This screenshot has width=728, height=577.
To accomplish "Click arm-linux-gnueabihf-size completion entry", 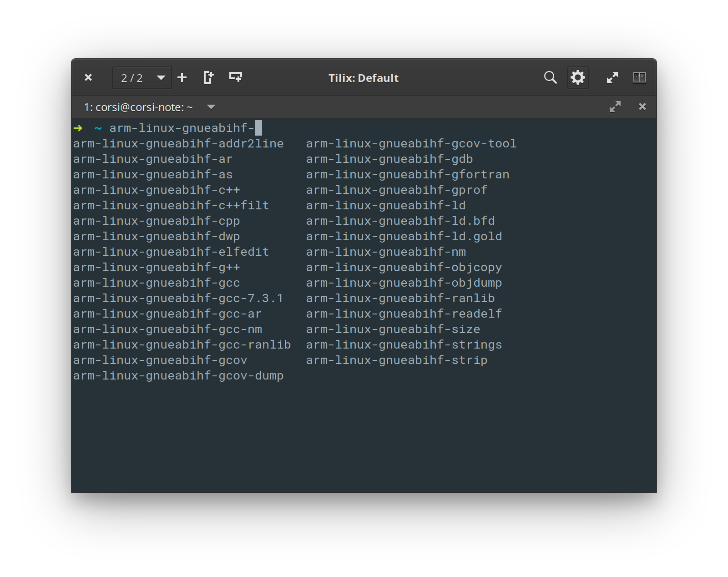I will pyautogui.click(x=393, y=329).
